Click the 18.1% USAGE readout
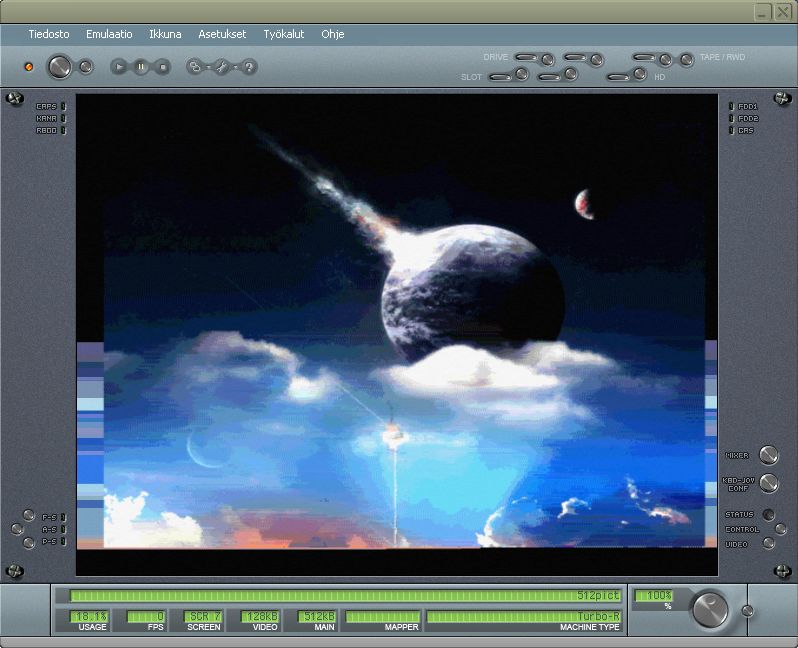Image resolution: width=798 pixels, height=648 pixels. coord(90,616)
